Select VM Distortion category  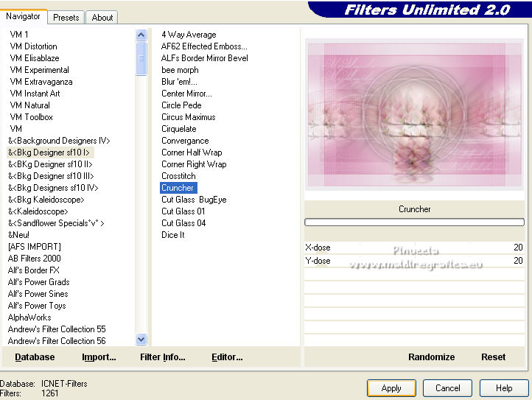[x=33, y=46]
